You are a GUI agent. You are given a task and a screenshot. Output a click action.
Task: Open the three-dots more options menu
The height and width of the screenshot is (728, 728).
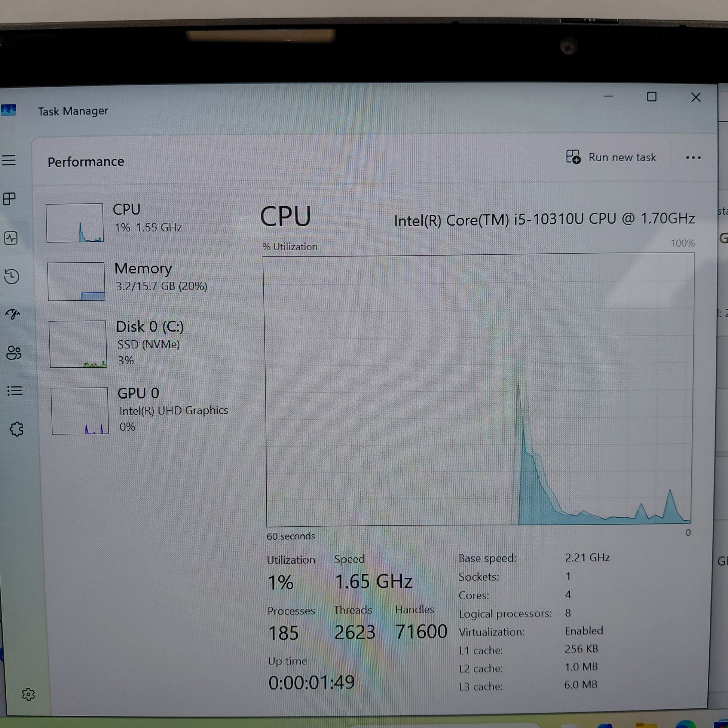point(693,158)
